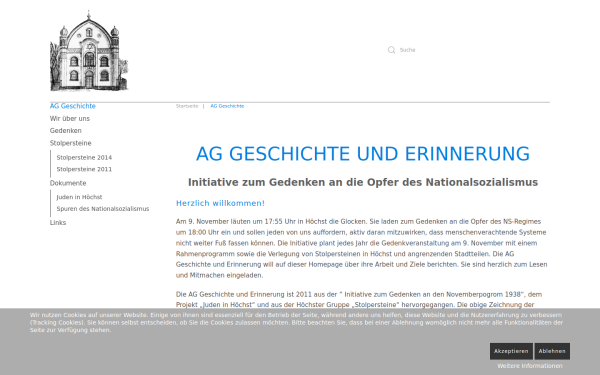Click the Herzlich willkommen! heading
The image size is (600, 375).
click(220, 203)
